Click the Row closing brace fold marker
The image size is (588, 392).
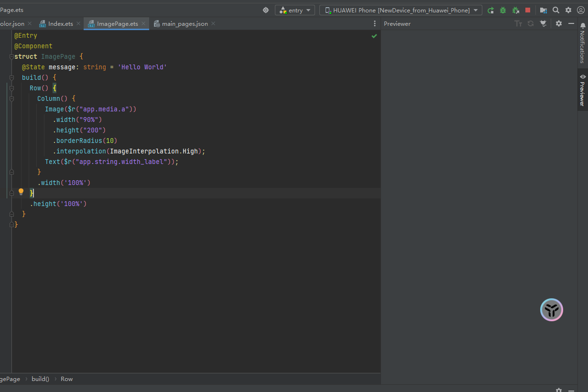click(x=11, y=193)
